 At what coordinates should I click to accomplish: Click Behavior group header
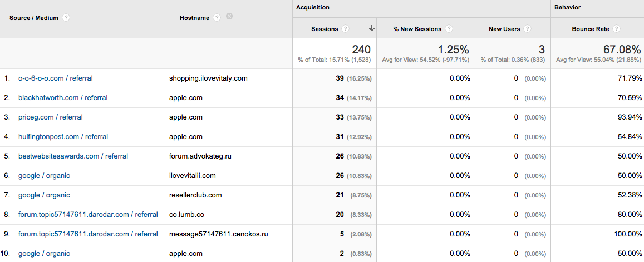[567, 7]
